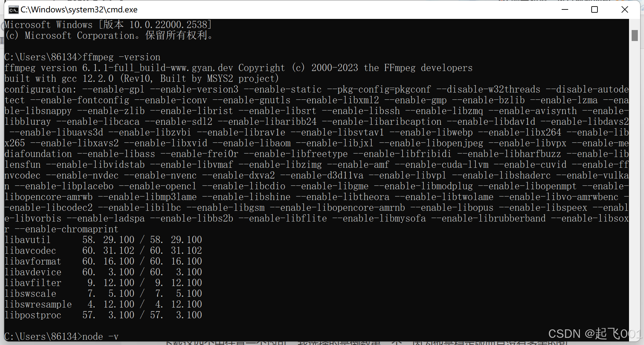Click the 'configuration:' text
Screen dimensions: 644x345
[40, 89]
